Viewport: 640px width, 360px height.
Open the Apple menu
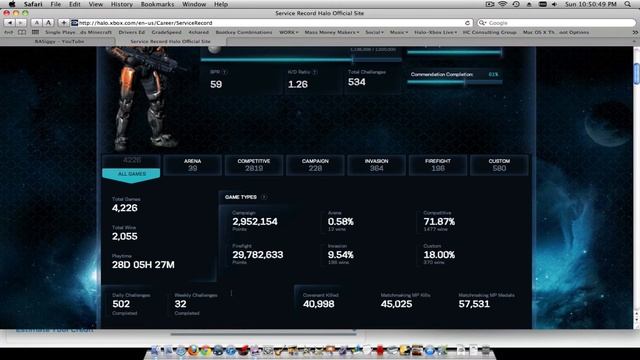(x=12, y=4)
